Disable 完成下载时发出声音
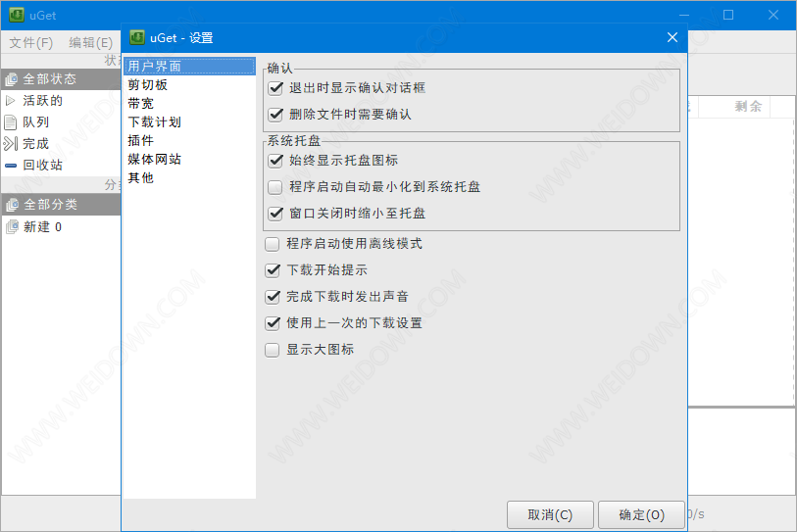Image resolution: width=797 pixels, height=532 pixels. coord(273,297)
